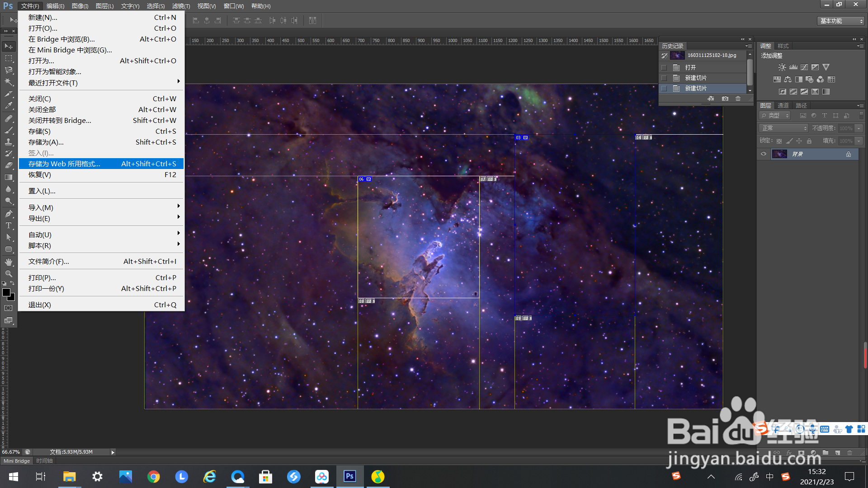868x488 pixels.
Task: Select the Hand tool
Action: [x=8, y=262]
